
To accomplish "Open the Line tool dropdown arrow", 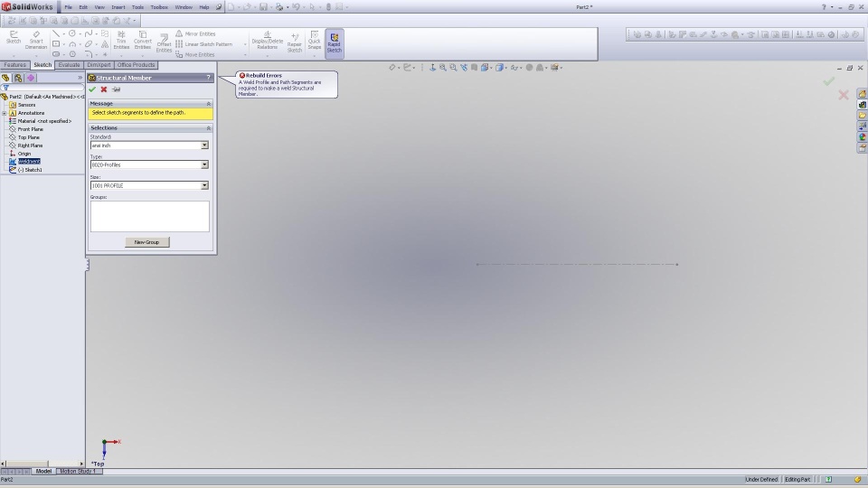I will point(63,34).
